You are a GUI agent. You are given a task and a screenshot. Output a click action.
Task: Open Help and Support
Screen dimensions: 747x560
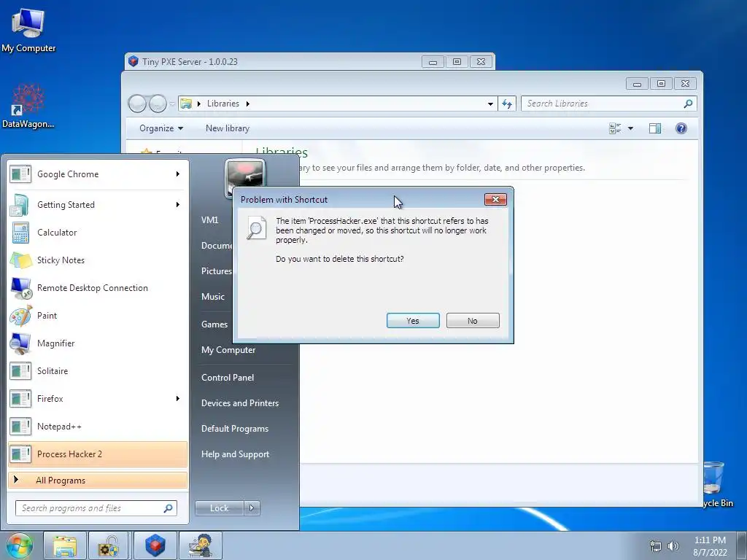(235, 454)
